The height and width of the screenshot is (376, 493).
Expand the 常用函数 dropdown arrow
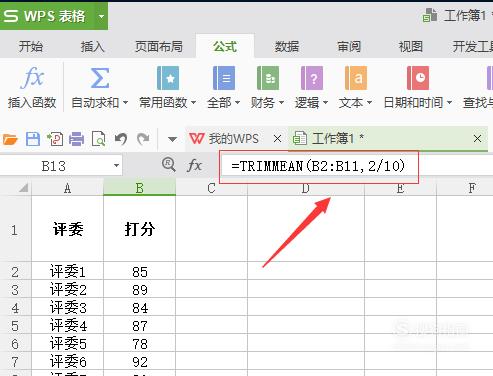pos(193,103)
